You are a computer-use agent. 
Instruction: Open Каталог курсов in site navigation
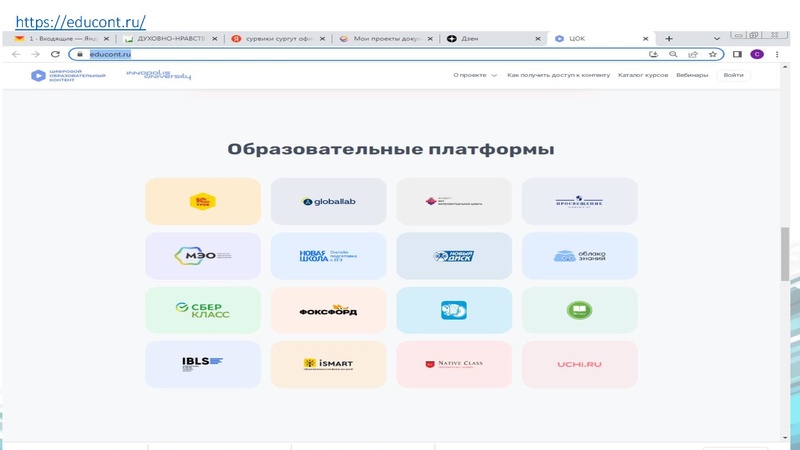tap(643, 75)
